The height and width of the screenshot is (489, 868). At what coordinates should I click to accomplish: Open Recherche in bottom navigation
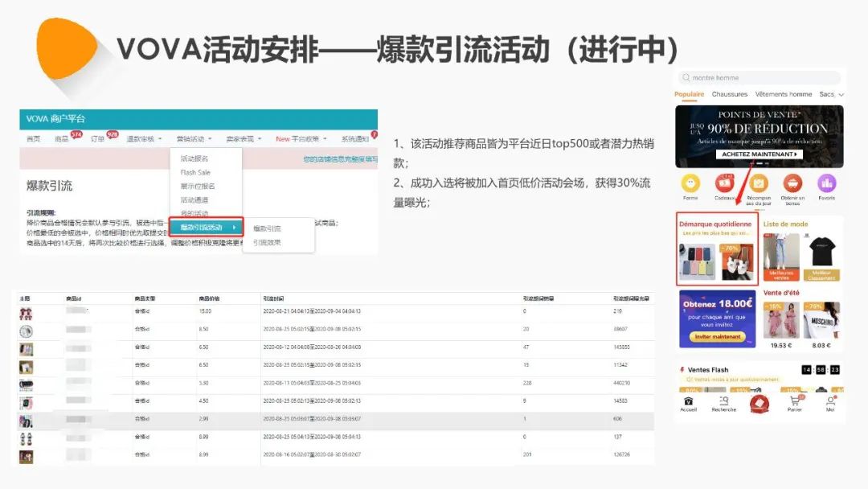tap(723, 405)
